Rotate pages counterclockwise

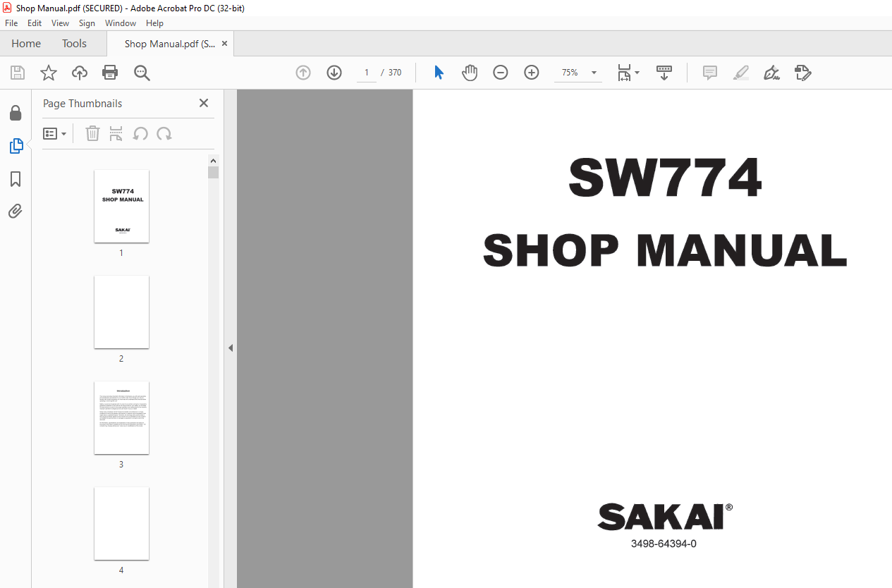(140, 133)
